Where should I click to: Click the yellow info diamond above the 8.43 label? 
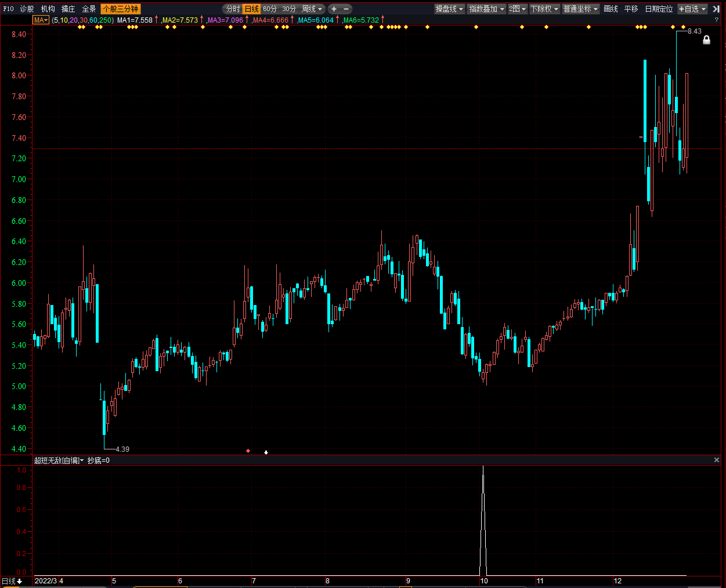pyautogui.click(x=683, y=27)
